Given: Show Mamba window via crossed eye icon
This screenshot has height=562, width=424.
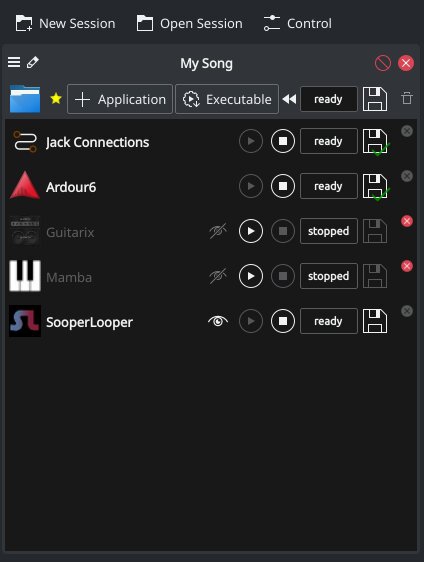Looking at the screenshot, I should pos(218,276).
